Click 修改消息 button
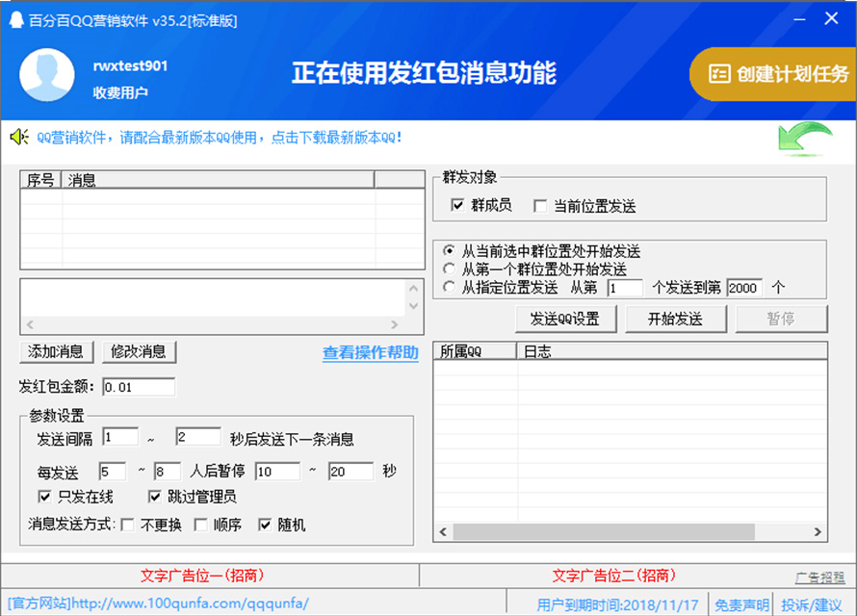This screenshot has height=616, width=857. coord(140,352)
